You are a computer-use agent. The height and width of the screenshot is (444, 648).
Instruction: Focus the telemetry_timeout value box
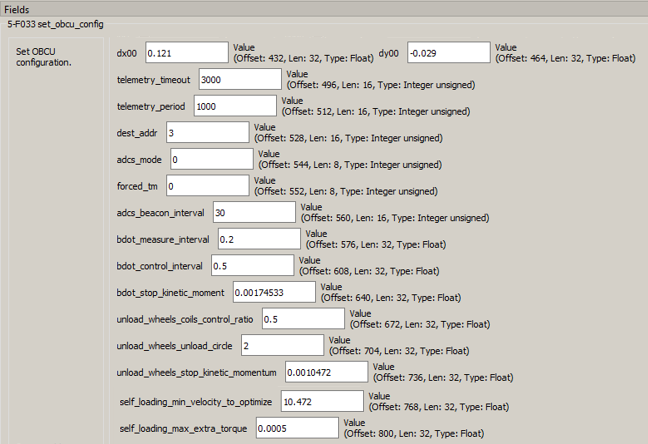click(x=239, y=80)
